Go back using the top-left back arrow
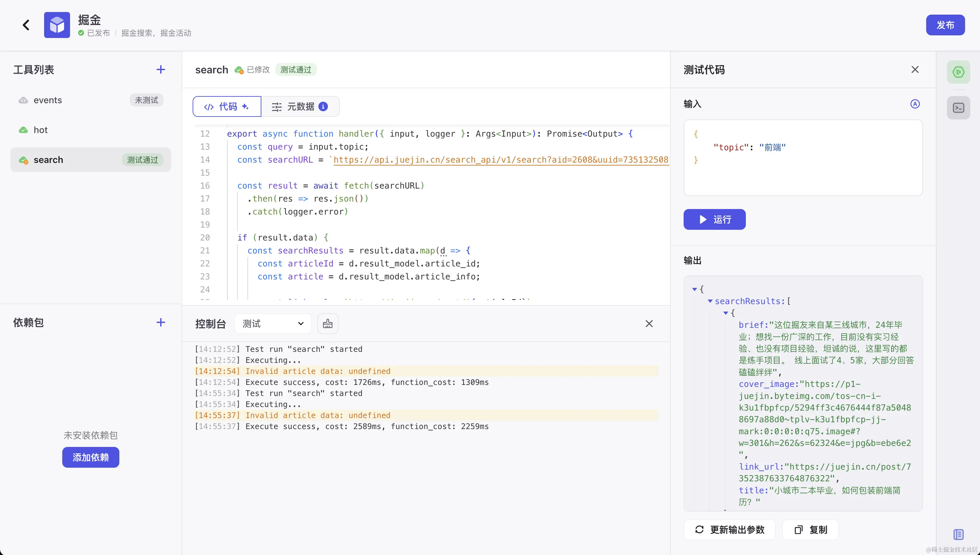 (26, 25)
